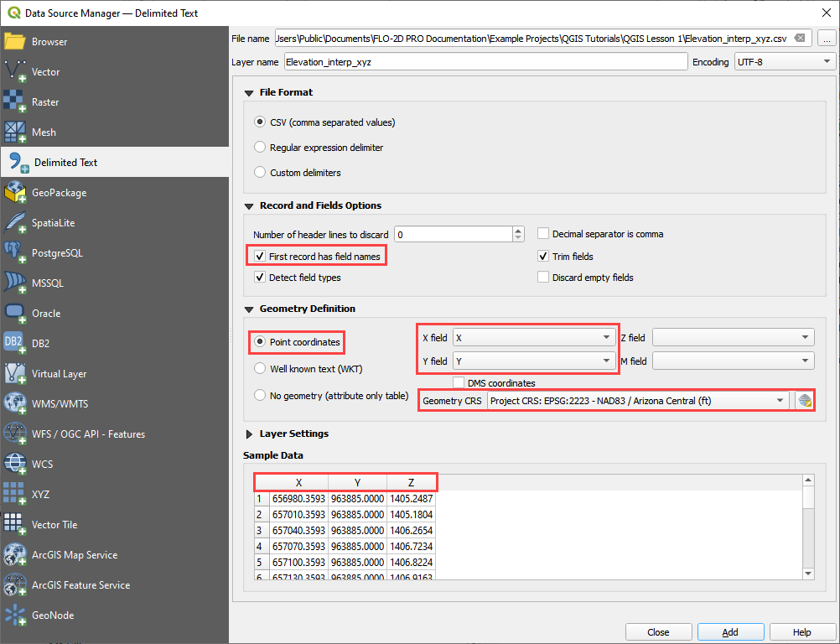Click the Sample Data vertical scrollbar
The width and height of the screenshot is (840, 644).
(x=808, y=528)
